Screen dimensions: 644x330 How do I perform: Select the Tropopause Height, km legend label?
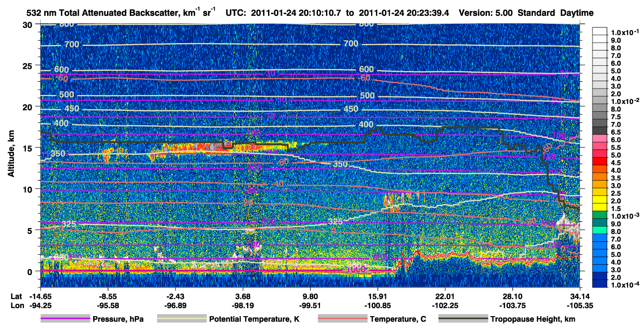(x=533, y=319)
